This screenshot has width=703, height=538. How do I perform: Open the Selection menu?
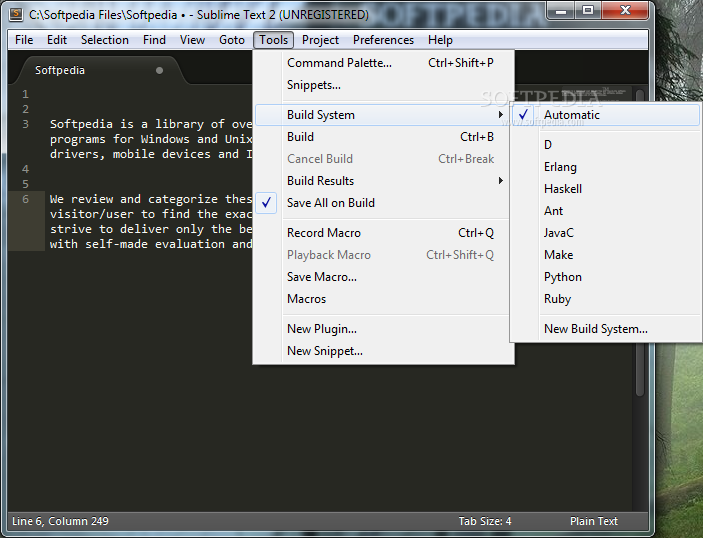[104, 40]
